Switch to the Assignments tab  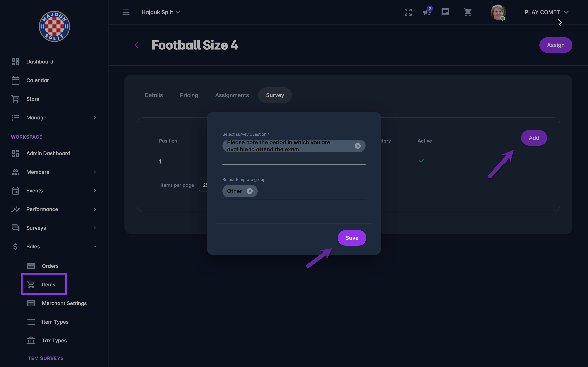point(232,95)
